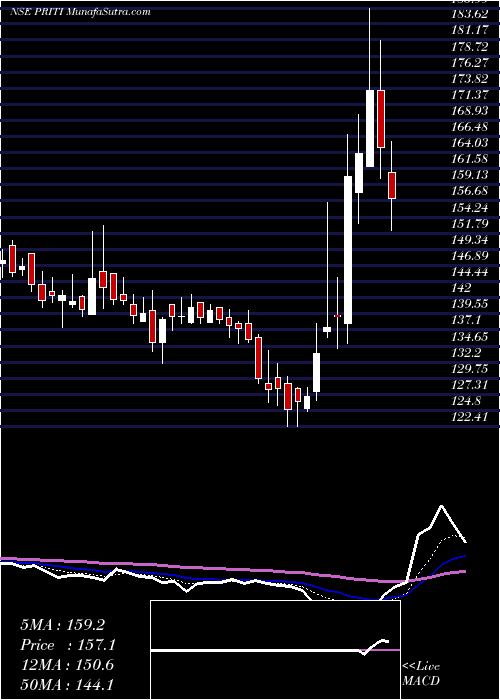Select the 154.24 price axis label
This screenshot has width=500, height=700.
(x=469, y=207)
